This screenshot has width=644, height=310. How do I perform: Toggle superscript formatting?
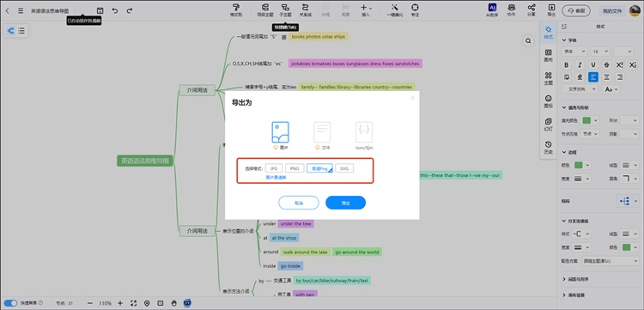tap(620, 65)
